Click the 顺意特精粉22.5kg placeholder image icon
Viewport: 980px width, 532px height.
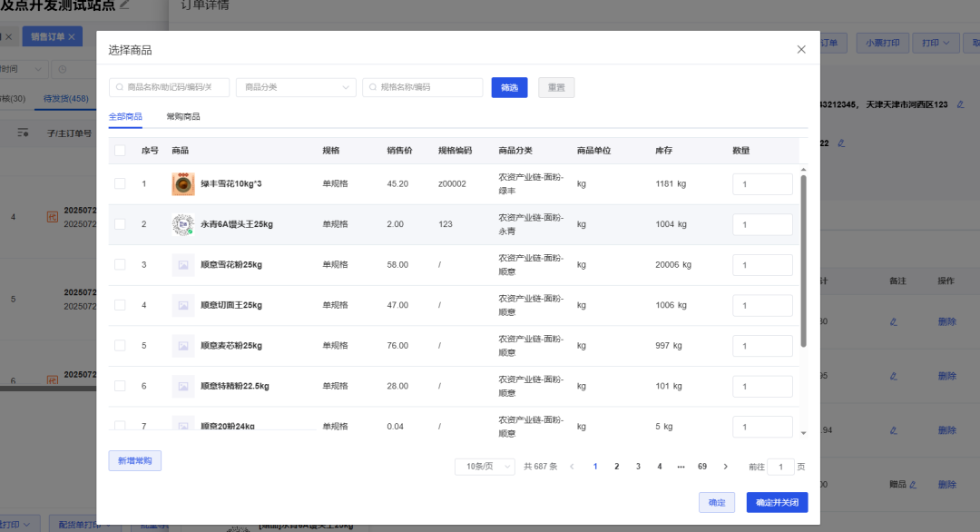click(183, 387)
